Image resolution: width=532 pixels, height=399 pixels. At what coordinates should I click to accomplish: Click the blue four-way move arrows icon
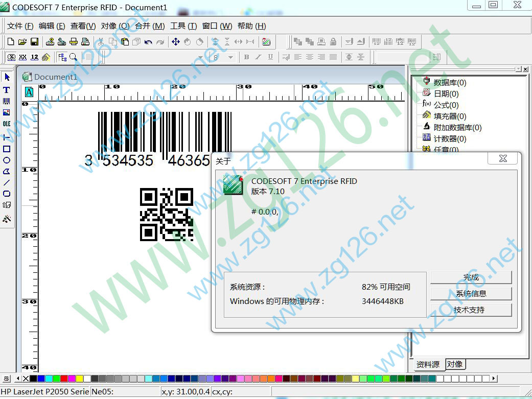[176, 42]
